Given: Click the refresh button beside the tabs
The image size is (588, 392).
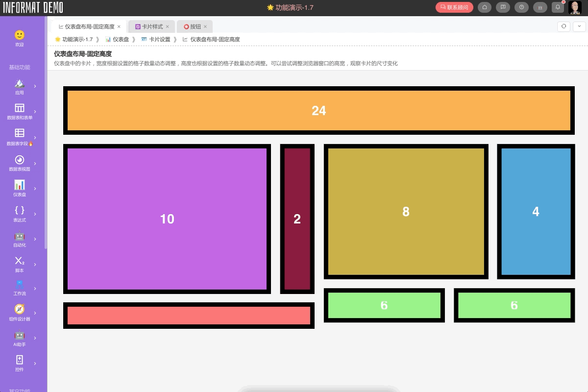Looking at the screenshot, I should 563,26.
